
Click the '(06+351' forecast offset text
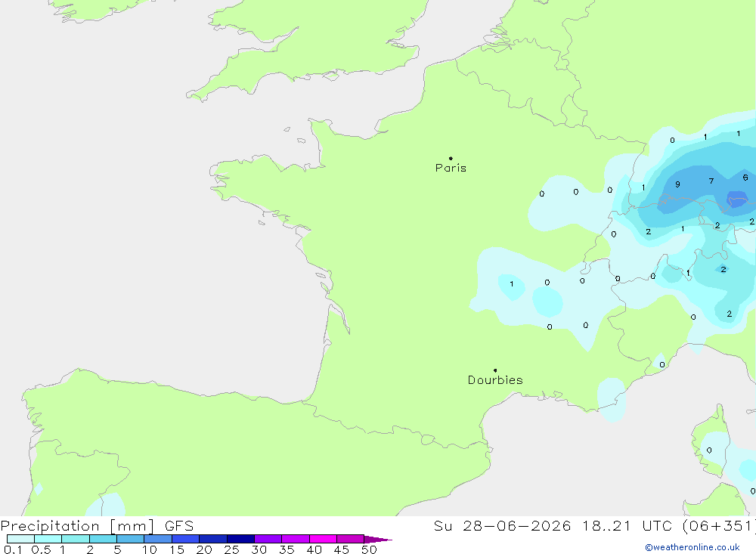[x=719, y=526]
